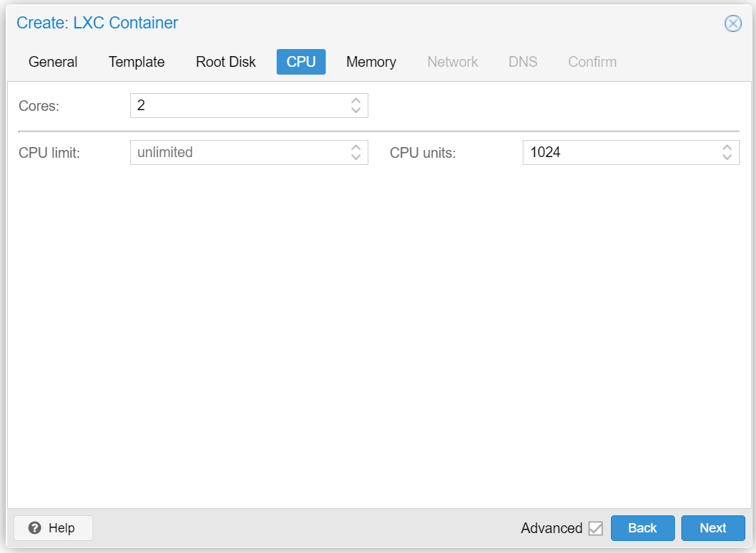Click the Network tab
The width and height of the screenshot is (756, 553).
(x=452, y=62)
